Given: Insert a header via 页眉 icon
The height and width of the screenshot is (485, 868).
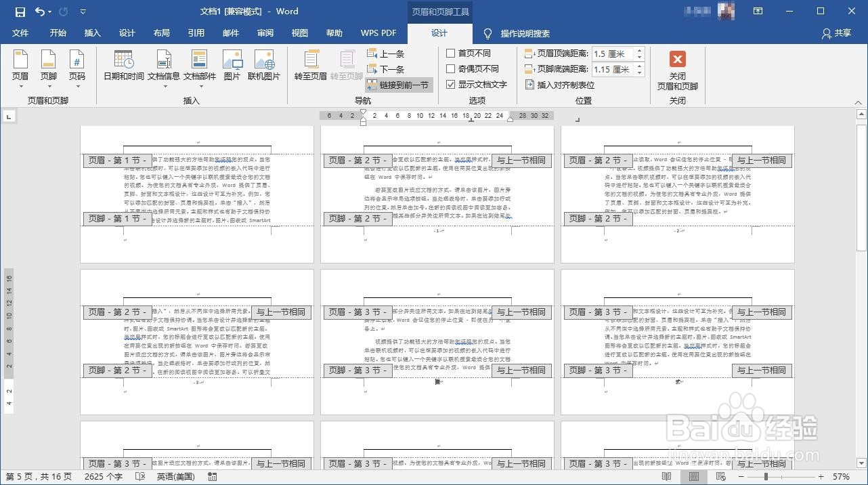Looking at the screenshot, I should coord(20,60).
